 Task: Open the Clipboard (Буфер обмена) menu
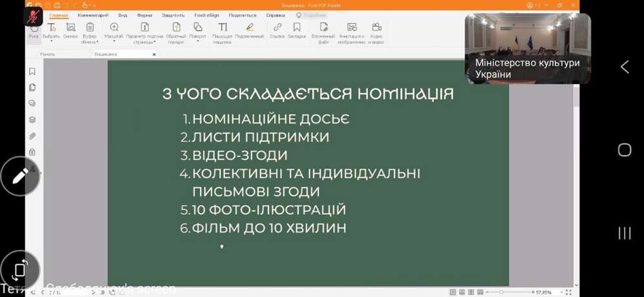coord(90,34)
